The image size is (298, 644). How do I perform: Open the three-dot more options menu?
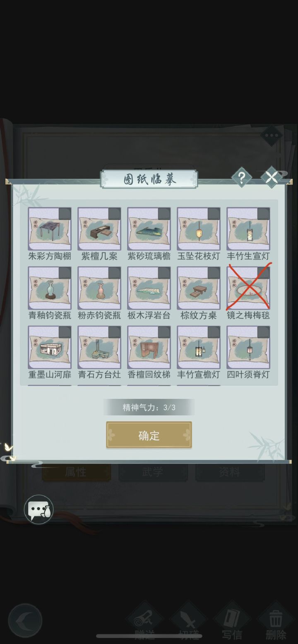[272, 135]
